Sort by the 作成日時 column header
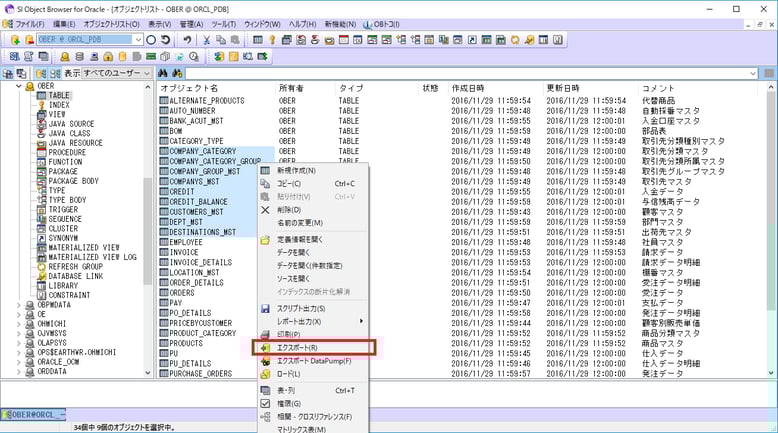 pos(468,88)
